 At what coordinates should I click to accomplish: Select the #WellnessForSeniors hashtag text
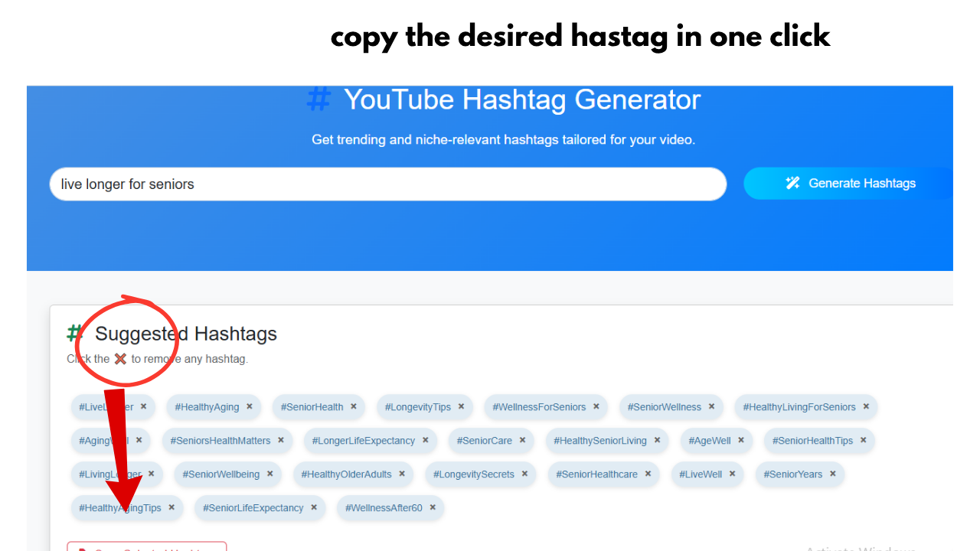pos(539,407)
